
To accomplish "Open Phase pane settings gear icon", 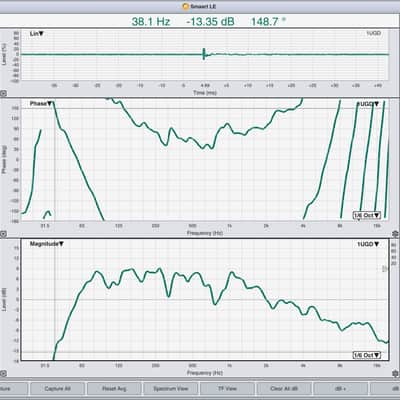I will [x=396, y=234].
